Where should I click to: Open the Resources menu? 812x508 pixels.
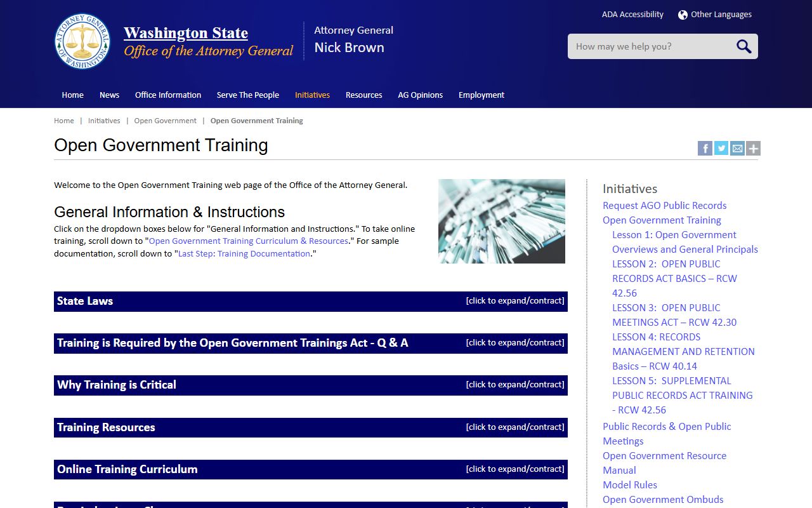coord(363,95)
